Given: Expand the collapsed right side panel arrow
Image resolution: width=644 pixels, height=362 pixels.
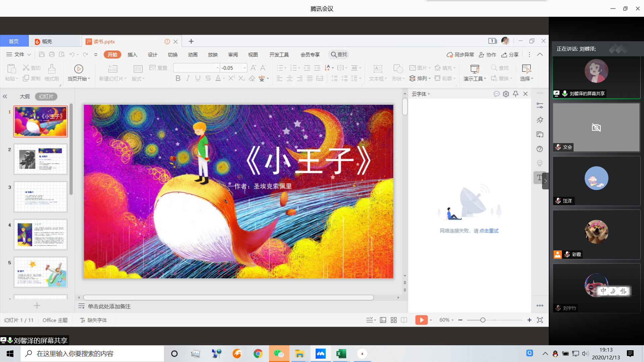Looking at the screenshot, I should coord(545,181).
